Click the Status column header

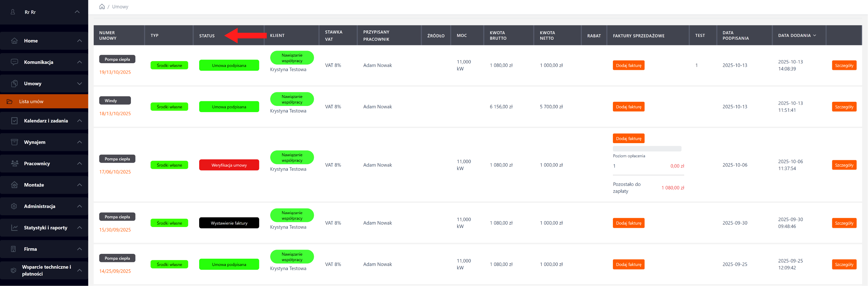coord(206,36)
